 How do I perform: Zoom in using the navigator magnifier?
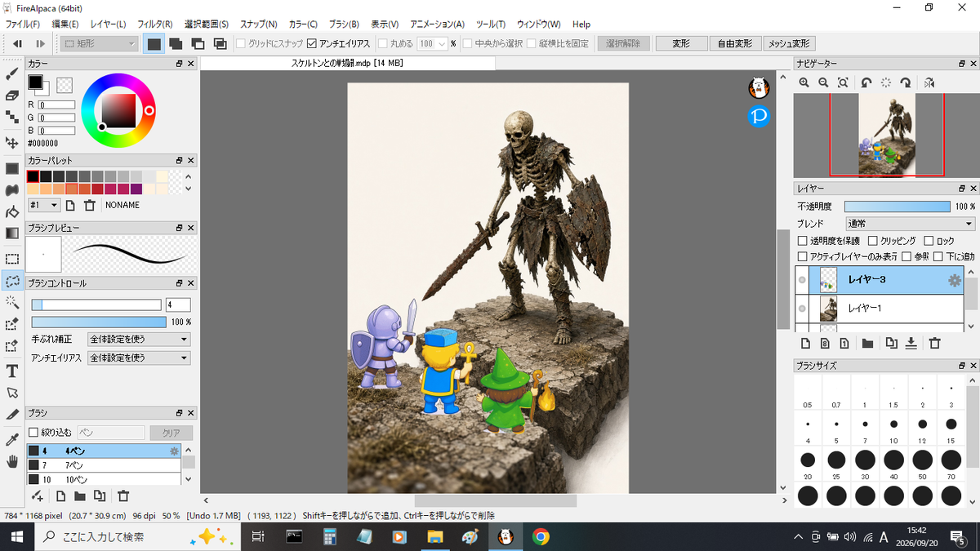[x=804, y=82]
